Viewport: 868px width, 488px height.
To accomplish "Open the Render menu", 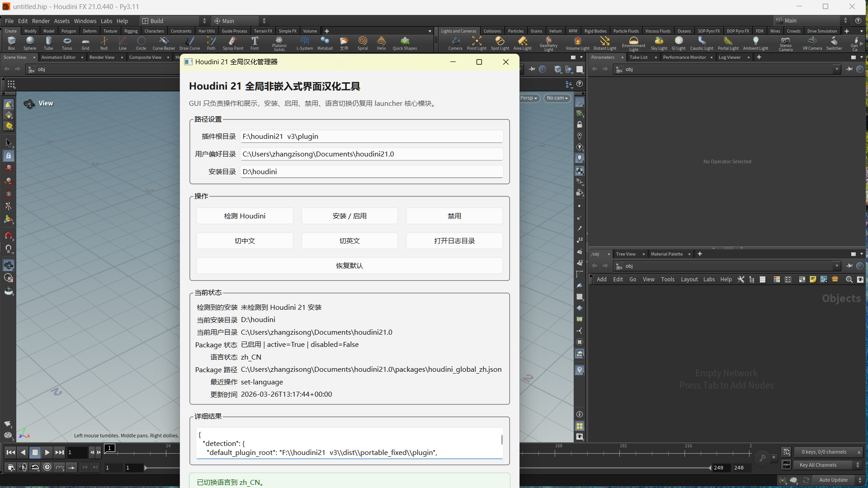I will coord(41,21).
